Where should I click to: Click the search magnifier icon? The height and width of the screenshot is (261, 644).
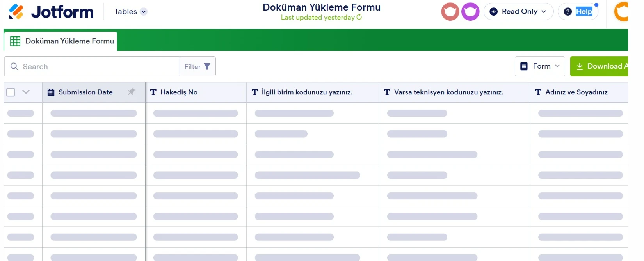point(14,66)
